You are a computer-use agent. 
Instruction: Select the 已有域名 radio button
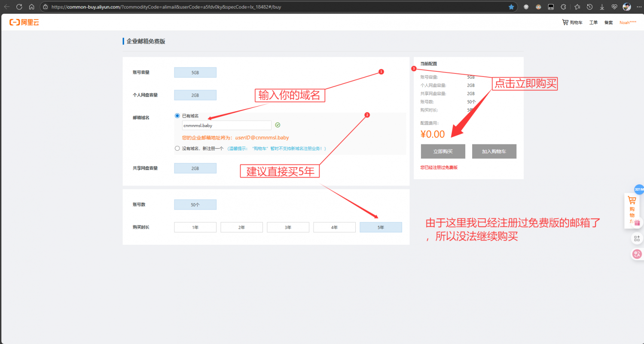coord(177,116)
